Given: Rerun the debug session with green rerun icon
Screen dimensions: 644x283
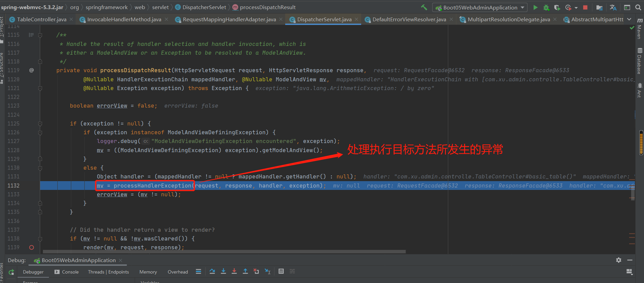Looking at the screenshot, I should click(x=11, y=272).
